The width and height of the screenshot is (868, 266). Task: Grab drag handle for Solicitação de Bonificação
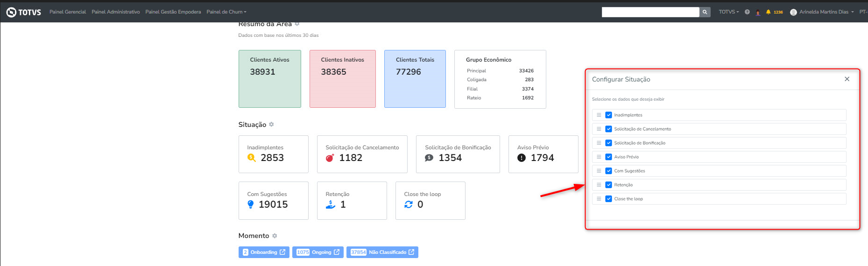click(x=599, y=143)
